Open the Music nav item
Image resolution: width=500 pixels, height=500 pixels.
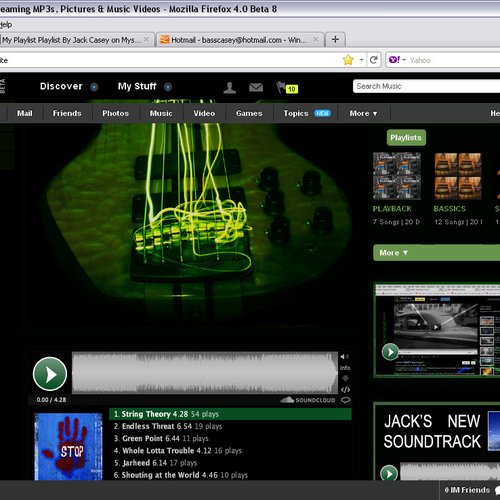[x=161, y=113]
